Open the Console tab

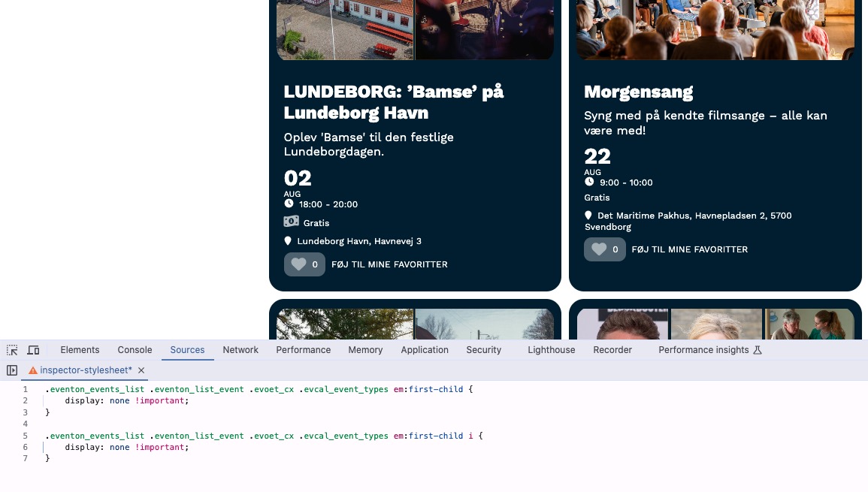[135, 350]
